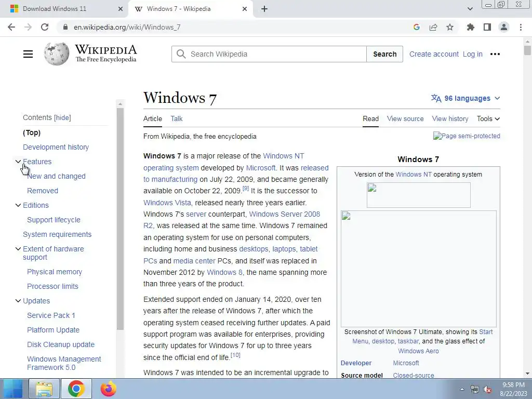Open the Microsoft link in intro

tap(261, 168)
